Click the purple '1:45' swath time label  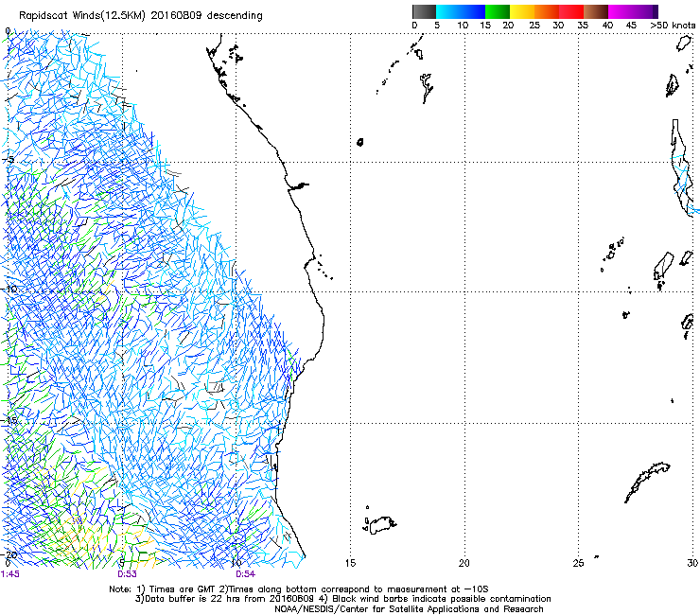[x=10, y=574]
